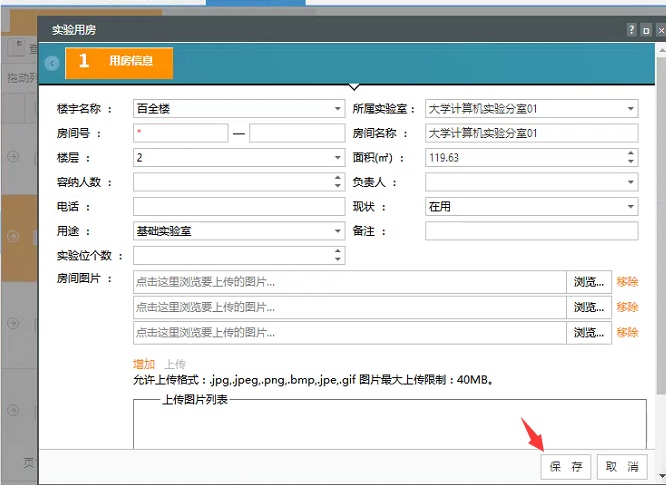Click the first 移除 link
This screenshot has width=666, height=485.
627,282
